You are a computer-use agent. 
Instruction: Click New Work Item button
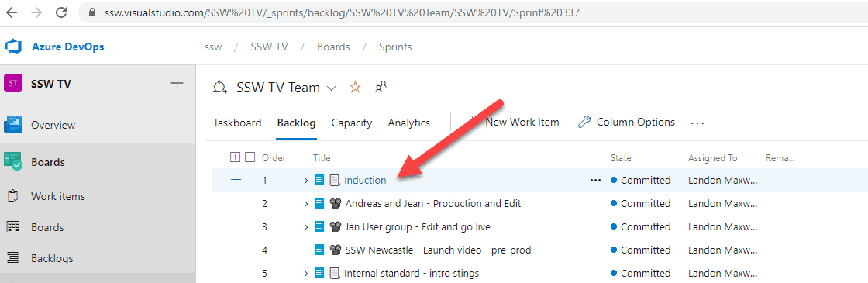click(515, 122)
